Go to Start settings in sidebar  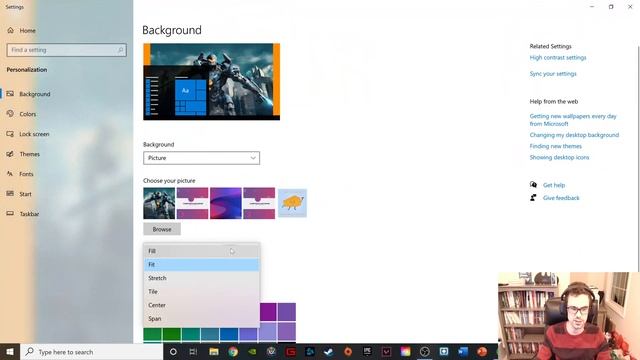(67, 194)
